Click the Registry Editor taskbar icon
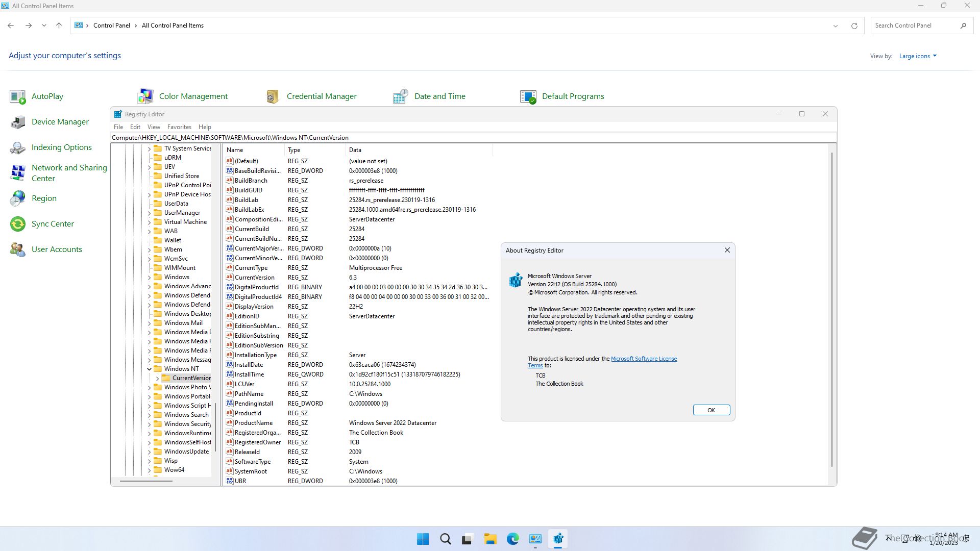The image size is (980, 551). click(x=558, y=539)
